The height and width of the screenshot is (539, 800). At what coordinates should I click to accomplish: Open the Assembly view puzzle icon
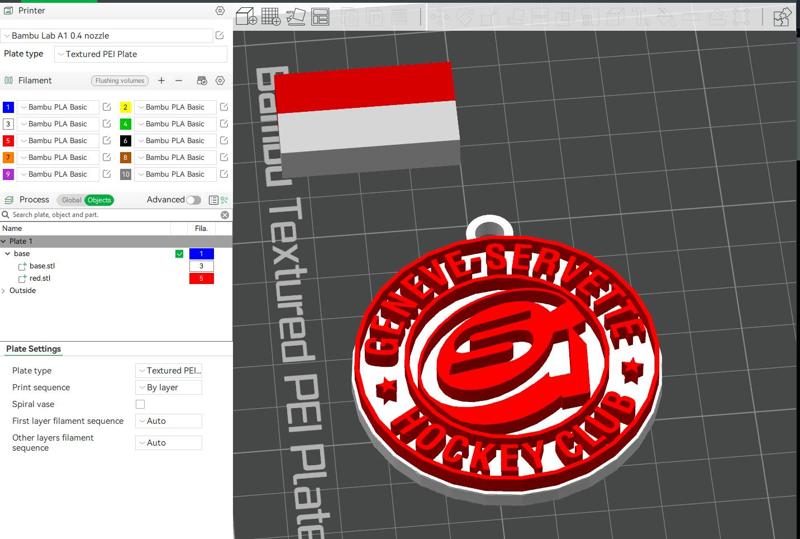[782, 17]
